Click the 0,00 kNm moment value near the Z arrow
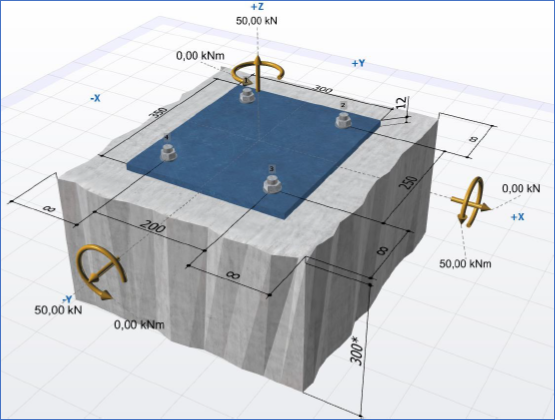The height and width of the screenshot is (420, 555). 200,56
